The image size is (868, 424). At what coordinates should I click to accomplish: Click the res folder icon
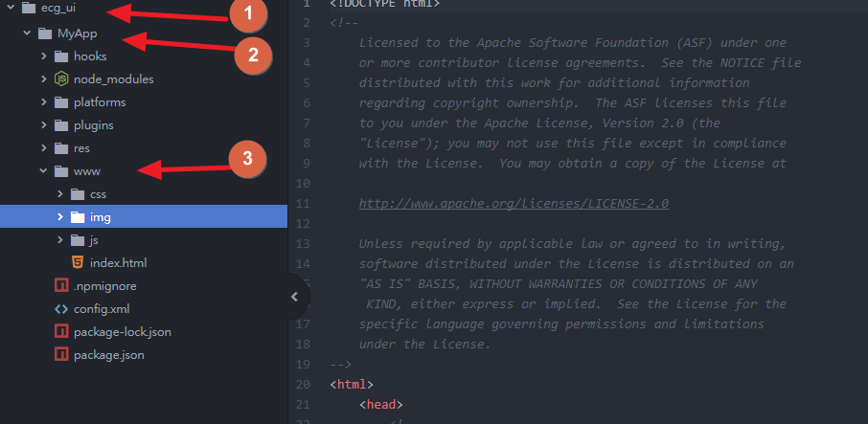point(61,148)
